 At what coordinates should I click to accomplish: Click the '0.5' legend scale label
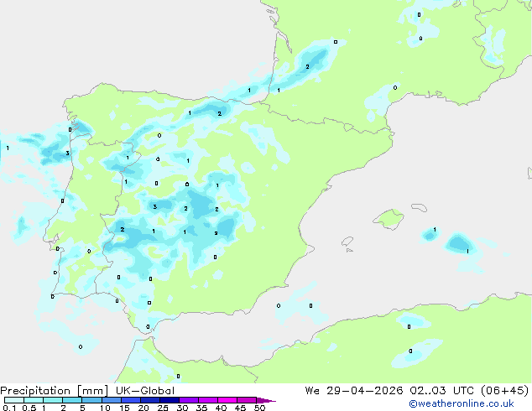(29, 408)
